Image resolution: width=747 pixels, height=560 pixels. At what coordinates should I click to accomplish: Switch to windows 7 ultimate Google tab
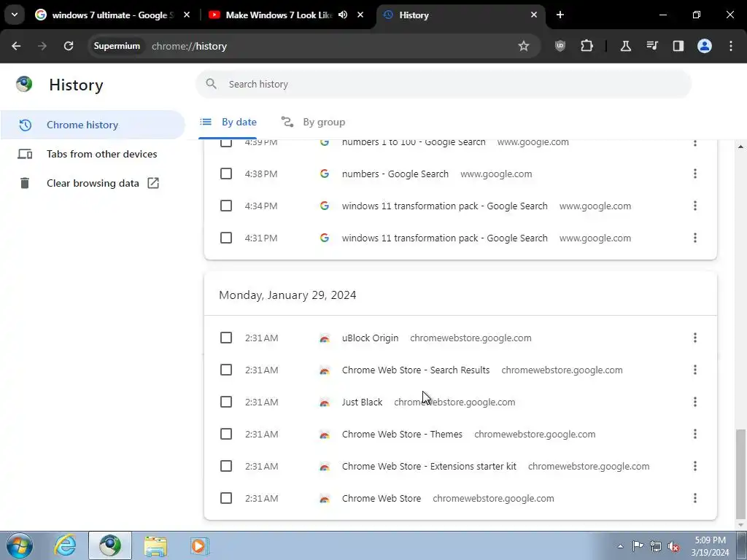[x=111, y=15]
